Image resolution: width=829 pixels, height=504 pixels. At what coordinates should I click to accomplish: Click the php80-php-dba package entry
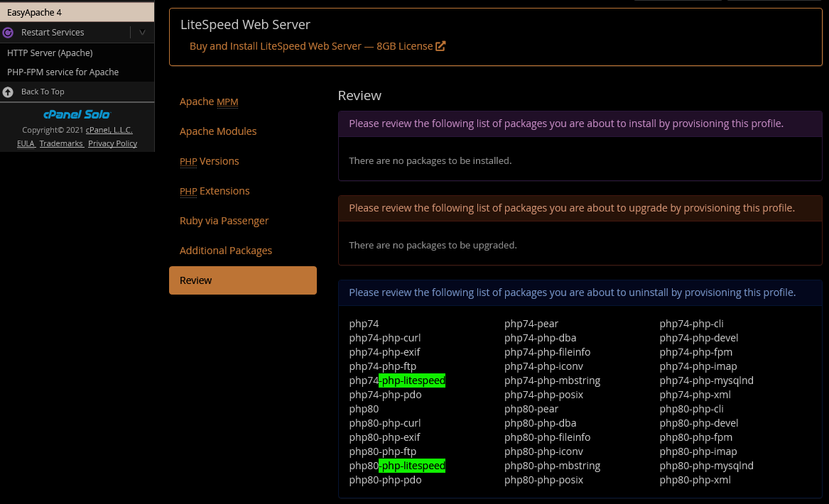pyautogui.click(x=540, y=424)
